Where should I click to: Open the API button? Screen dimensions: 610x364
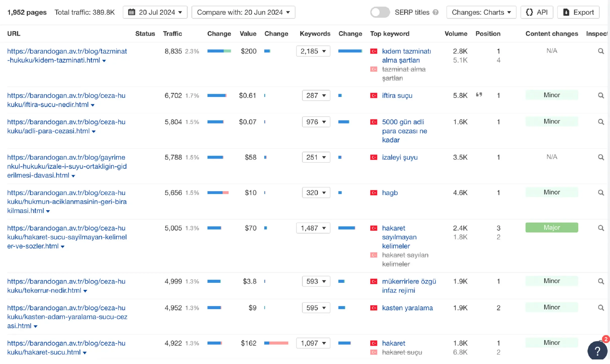click(537, 12)
